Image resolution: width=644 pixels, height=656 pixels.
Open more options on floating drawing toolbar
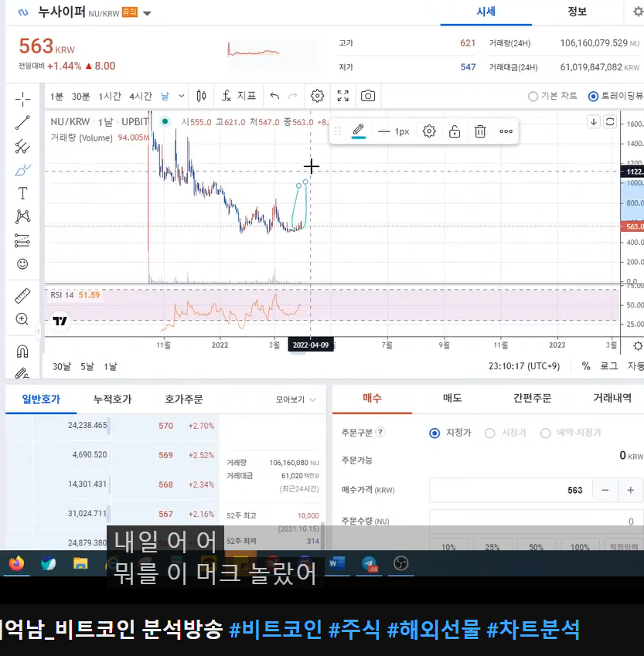(x=506, y=131)
